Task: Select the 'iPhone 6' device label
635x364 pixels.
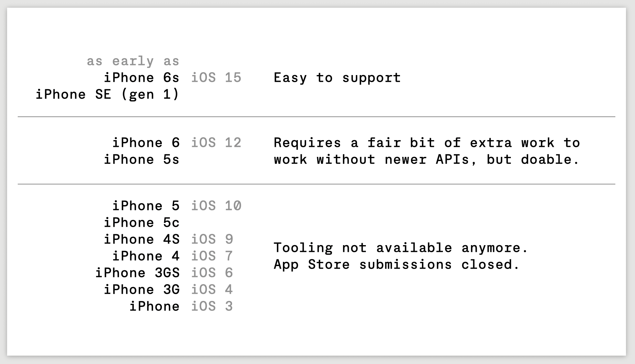Action: point(146,143)
